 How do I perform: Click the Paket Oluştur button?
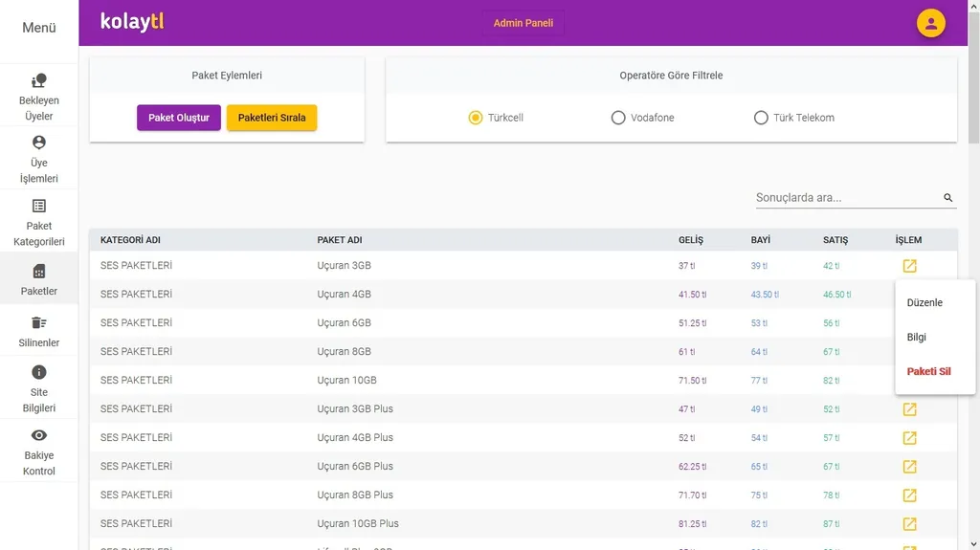tap(179, 118)
